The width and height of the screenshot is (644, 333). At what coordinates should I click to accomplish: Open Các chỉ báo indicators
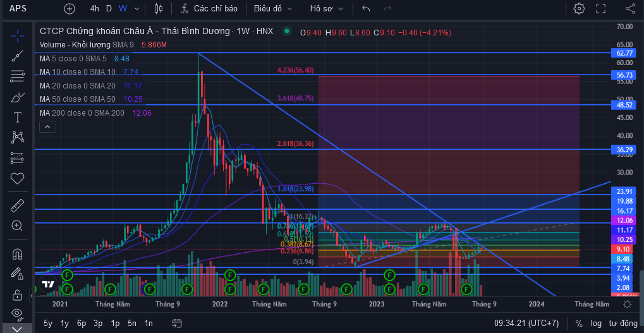pyautogui.click(x=216, y=9)
